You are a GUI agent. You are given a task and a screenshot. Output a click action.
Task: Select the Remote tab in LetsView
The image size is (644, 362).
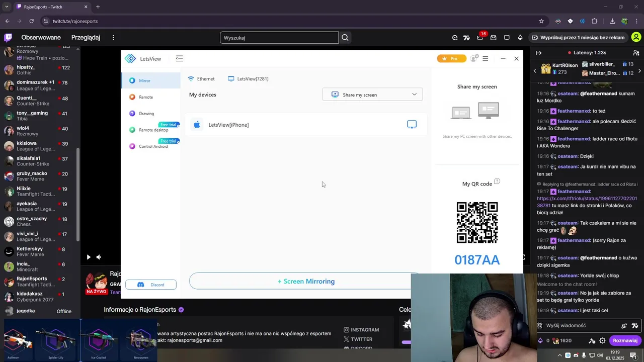[150, 97]
